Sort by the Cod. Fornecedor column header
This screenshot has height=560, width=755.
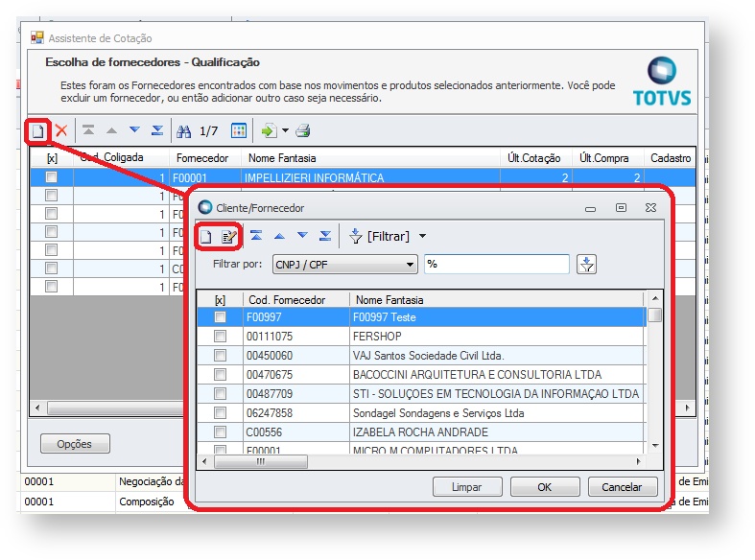pos(296,300)
